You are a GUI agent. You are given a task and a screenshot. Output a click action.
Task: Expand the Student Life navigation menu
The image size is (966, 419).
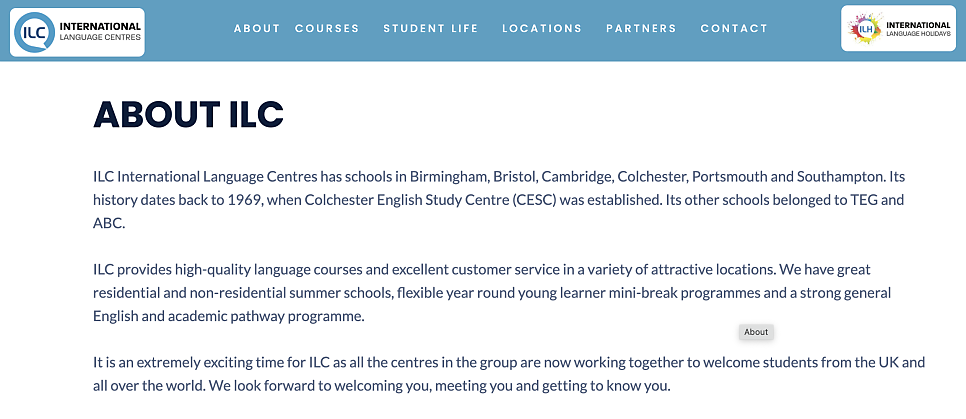(x=431, y=28)
